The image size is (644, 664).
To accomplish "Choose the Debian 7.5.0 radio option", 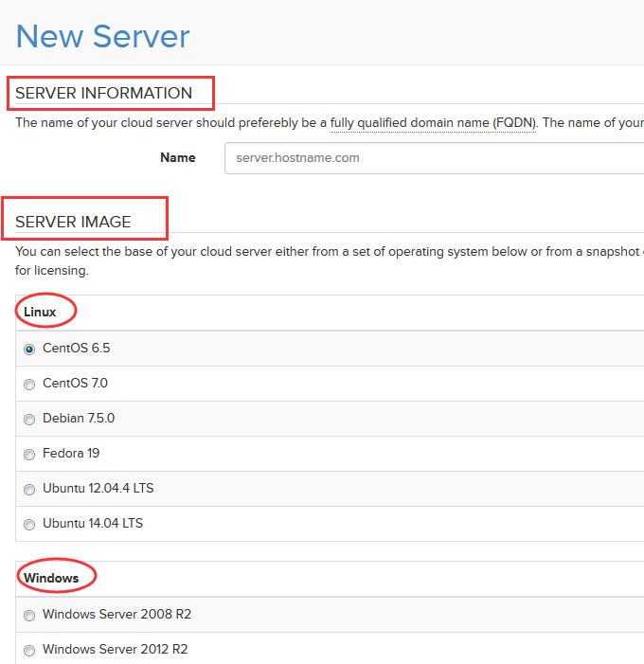I will click(29, 420).
